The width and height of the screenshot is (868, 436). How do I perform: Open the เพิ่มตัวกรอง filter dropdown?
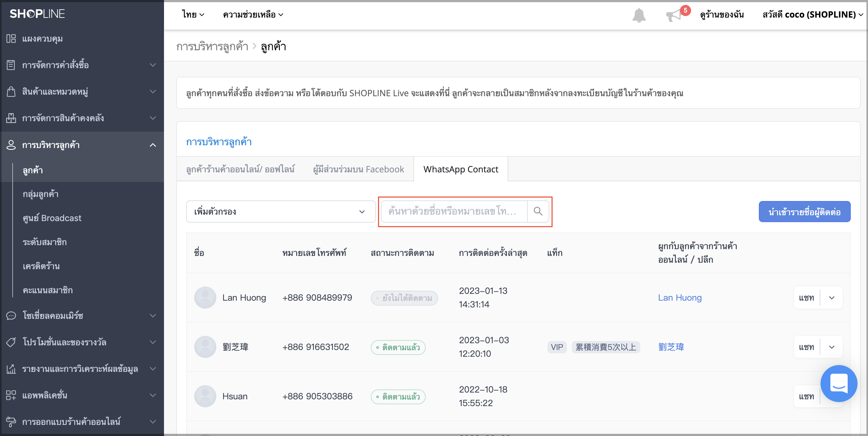tap(281, 212)
